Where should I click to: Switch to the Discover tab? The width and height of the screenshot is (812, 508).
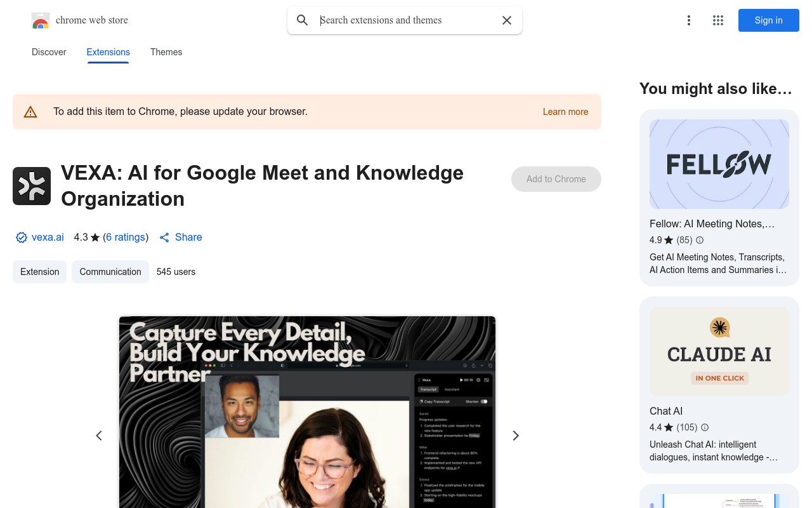(x=49, y=52)
